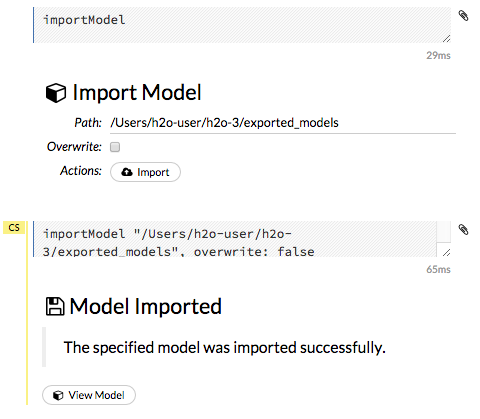This screenshot has width=480, height=419.
Task: Enable the Overwrite checkbox
Action: 115,147
